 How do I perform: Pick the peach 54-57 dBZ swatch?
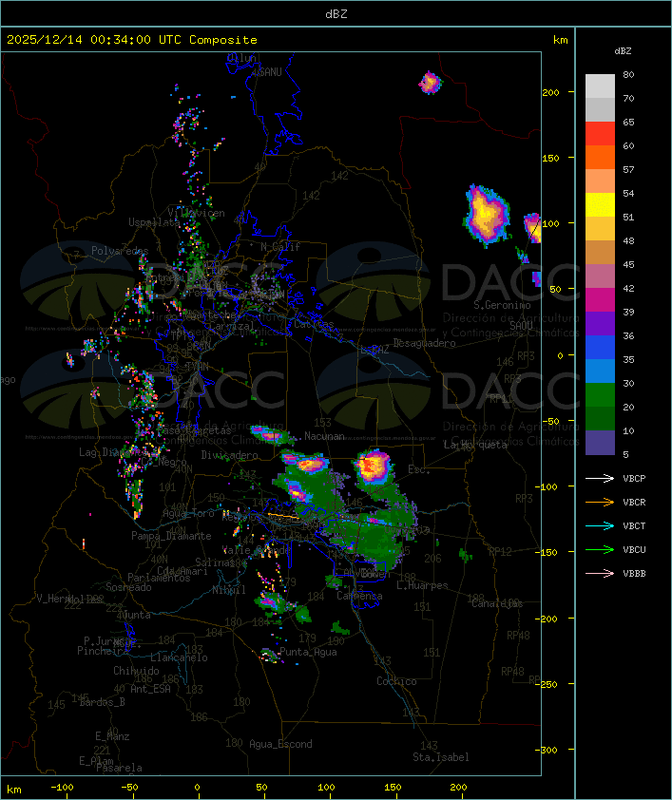click(600, 181)
